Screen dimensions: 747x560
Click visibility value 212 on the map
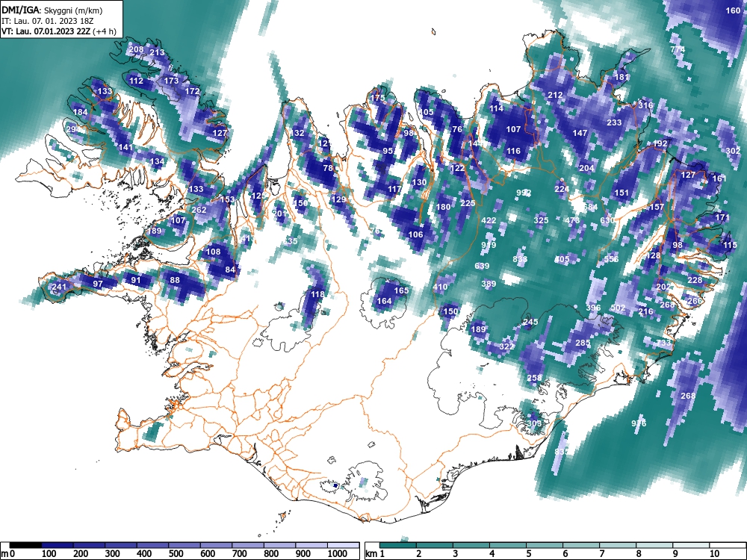pyautogui.click(x=556, y=96)
